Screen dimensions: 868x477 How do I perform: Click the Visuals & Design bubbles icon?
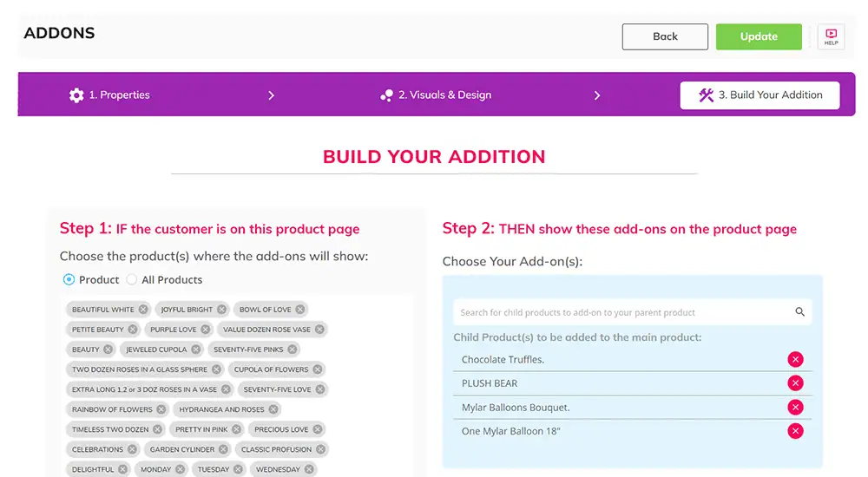point(386,95)
